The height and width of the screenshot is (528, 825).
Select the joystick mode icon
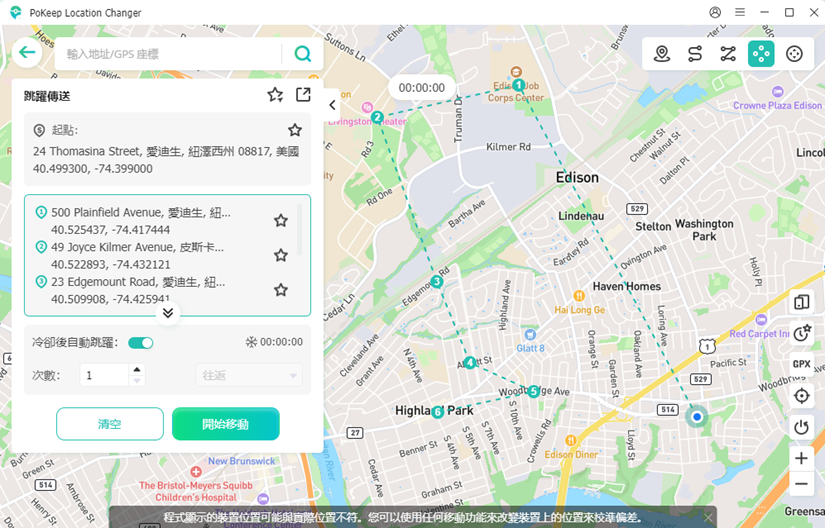(794, 54)
